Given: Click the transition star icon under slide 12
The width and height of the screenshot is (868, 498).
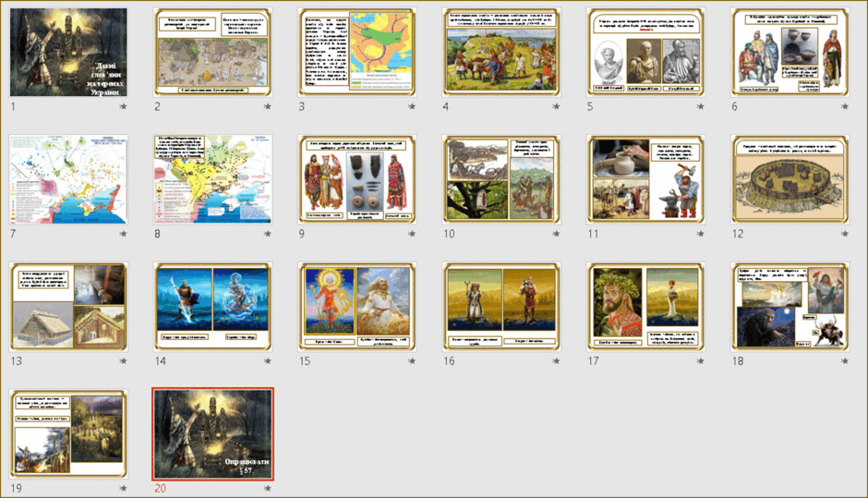Looking at the screenshot, I should pos(845,234).
